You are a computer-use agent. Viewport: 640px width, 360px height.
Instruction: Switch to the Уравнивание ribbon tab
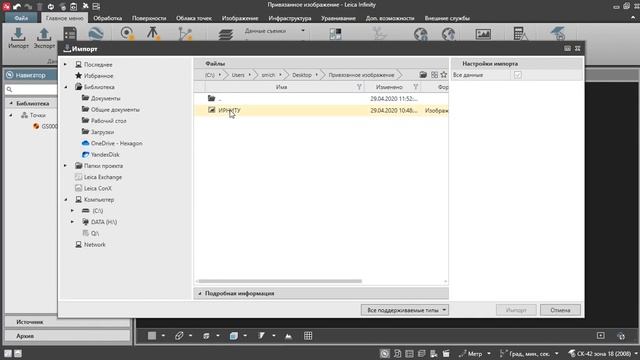point(338,18)
